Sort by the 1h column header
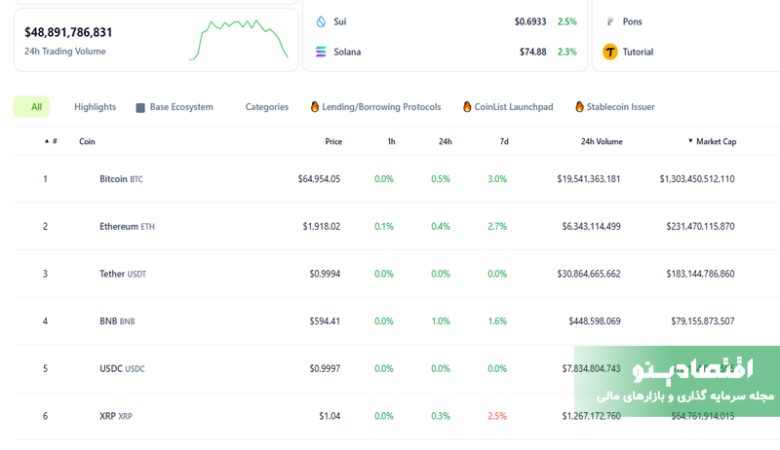780x450 pixels. [391, 141]
